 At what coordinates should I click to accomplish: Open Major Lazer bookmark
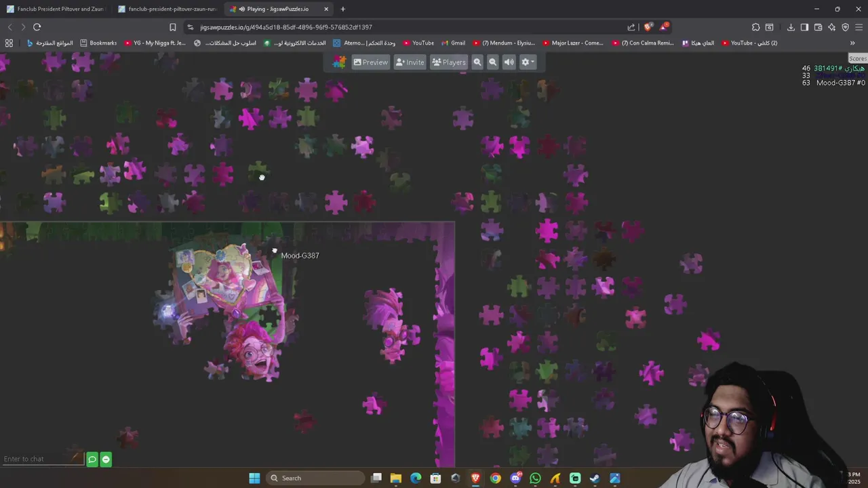coord(572,43)
